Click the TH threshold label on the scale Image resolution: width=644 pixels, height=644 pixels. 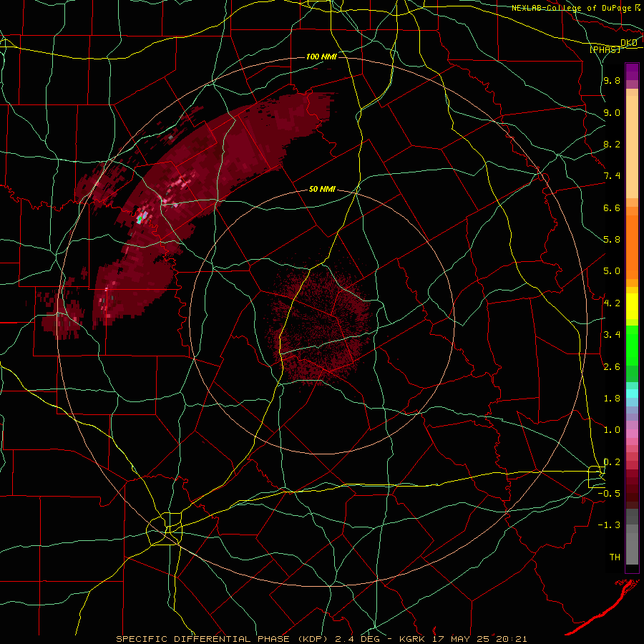click(615, 557)
